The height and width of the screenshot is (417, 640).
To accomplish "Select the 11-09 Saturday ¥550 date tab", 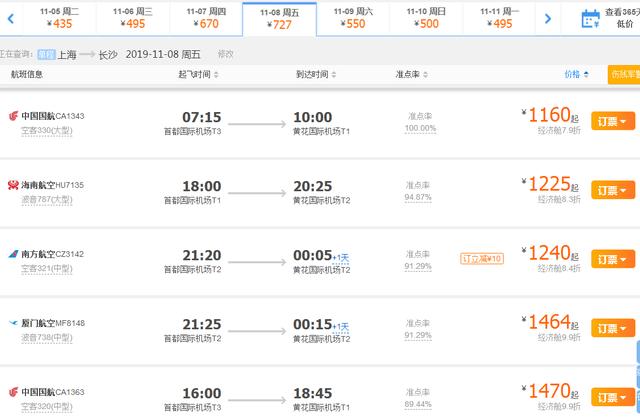I will tap(353, 19).
